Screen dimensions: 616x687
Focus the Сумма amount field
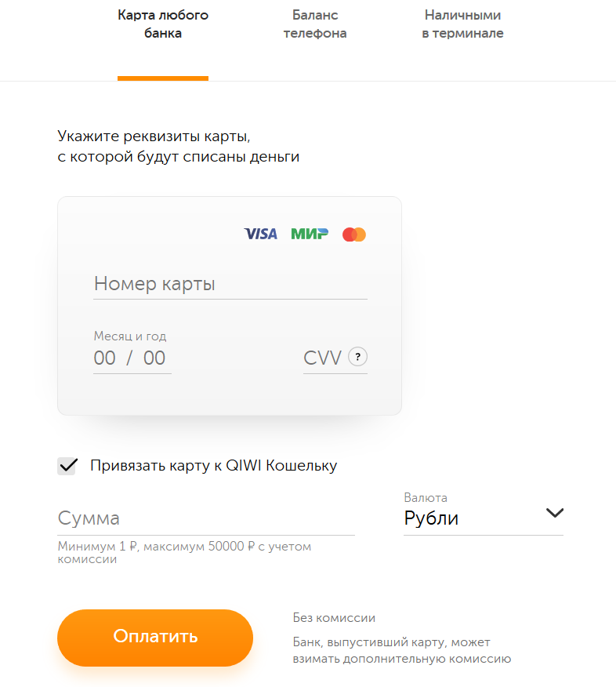click(205, 518)
